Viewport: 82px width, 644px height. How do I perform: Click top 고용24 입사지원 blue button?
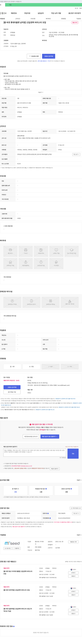(x=49, y=56)
